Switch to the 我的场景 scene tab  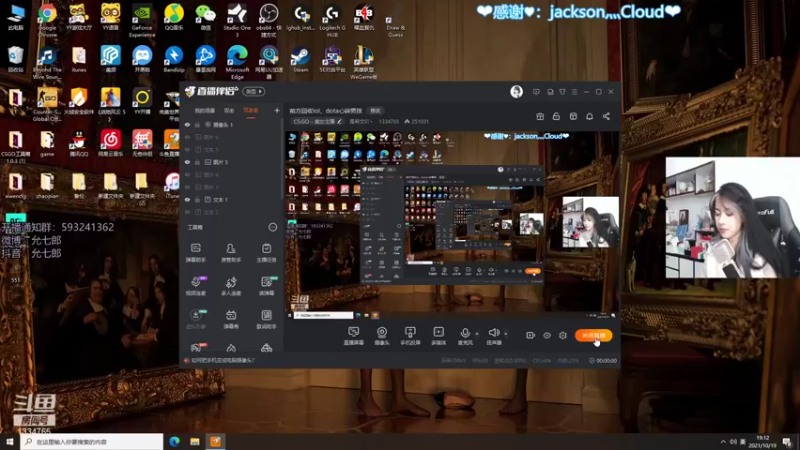[205, 111]
